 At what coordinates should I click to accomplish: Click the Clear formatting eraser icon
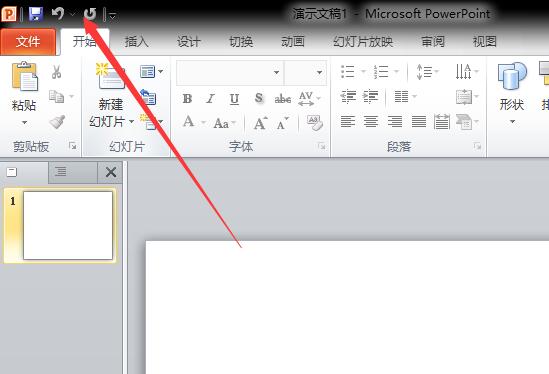tap(314, 123)
